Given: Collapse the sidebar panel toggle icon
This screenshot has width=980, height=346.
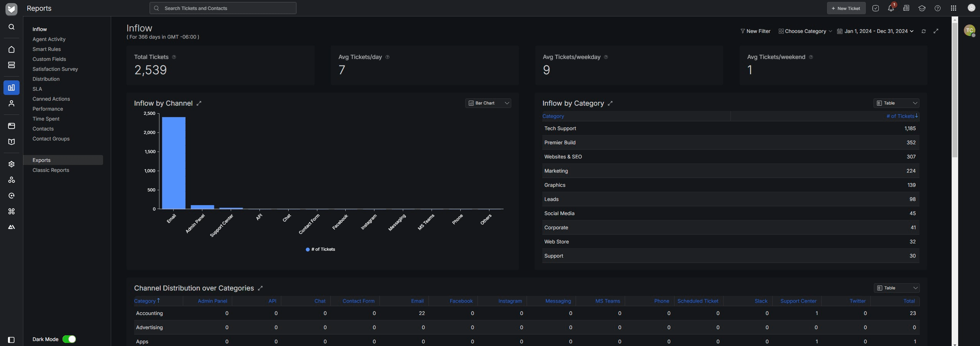Looking at the screenshot, I should [x=11, y=340].
